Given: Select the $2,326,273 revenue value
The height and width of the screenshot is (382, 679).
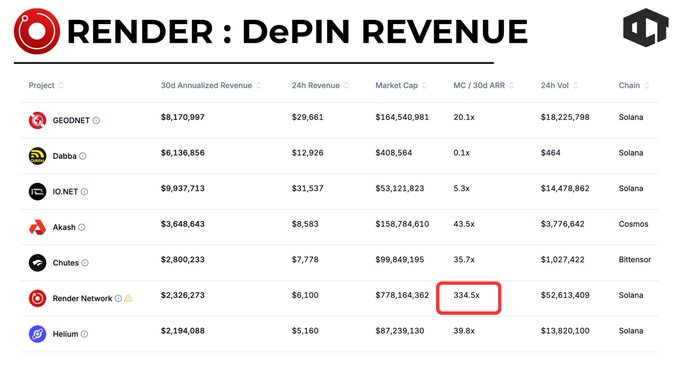Looking at the screenshot, I should [183, 295].
